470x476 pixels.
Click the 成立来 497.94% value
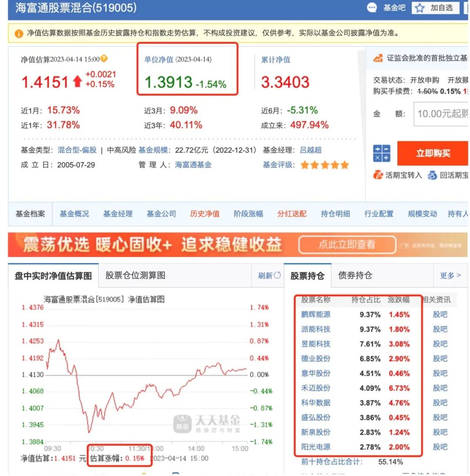pyautogui.click(x=309, y=125)
